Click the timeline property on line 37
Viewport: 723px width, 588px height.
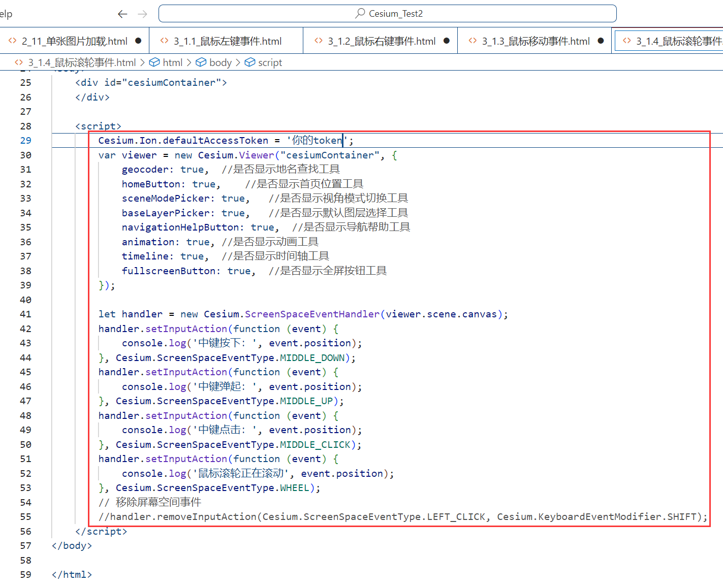pos(145,256)
